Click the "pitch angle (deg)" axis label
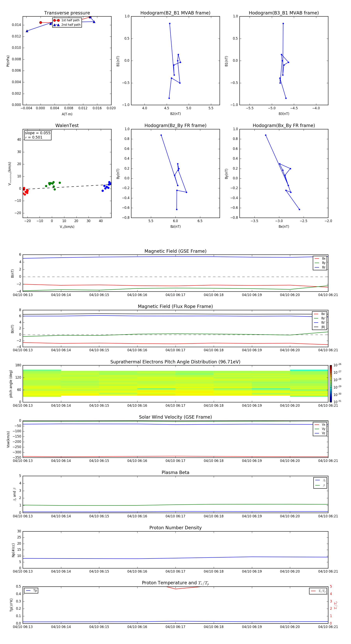Screen dimensions: 351x644 11,384
